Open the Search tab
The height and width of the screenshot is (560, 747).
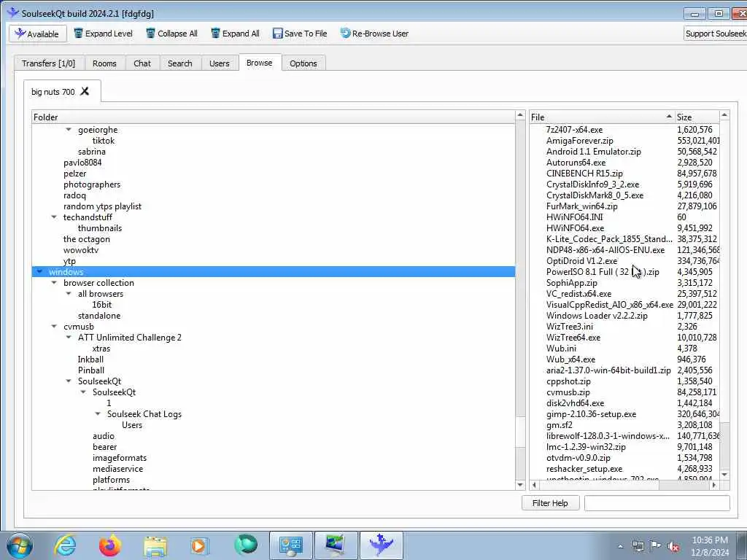[180, 63]
